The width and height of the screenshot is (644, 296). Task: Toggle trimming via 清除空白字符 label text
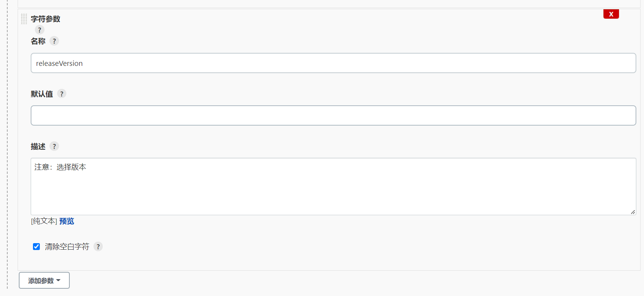coord(67,247)
